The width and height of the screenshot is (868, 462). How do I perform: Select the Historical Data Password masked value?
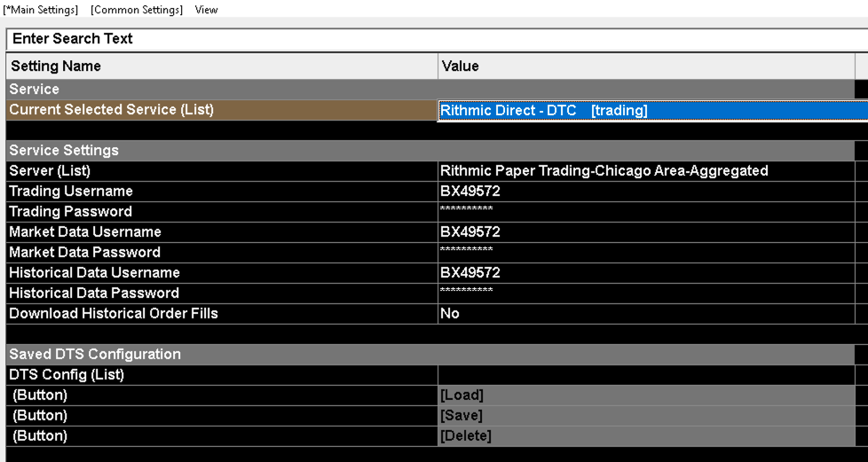[646, 294]
